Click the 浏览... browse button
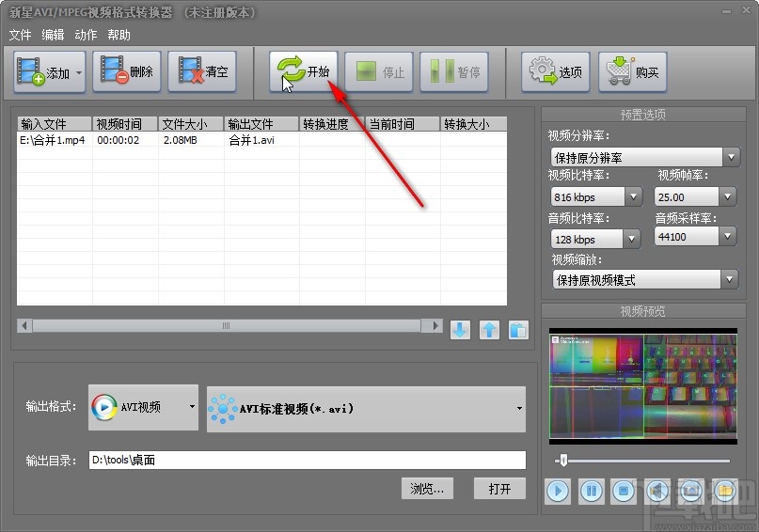This screenshot has height=532, width=759. click(x=427, y=489)
